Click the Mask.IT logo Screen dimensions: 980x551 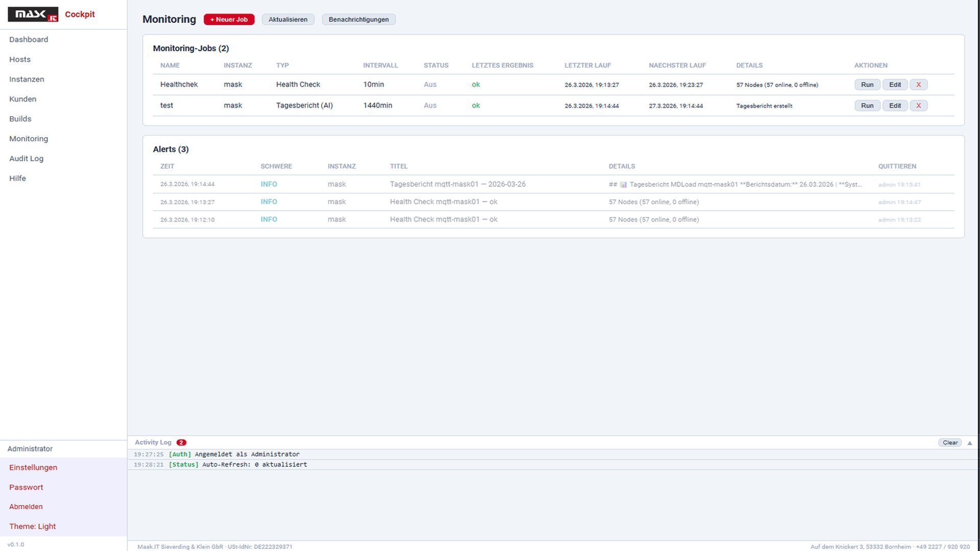(x=33, y=14)
